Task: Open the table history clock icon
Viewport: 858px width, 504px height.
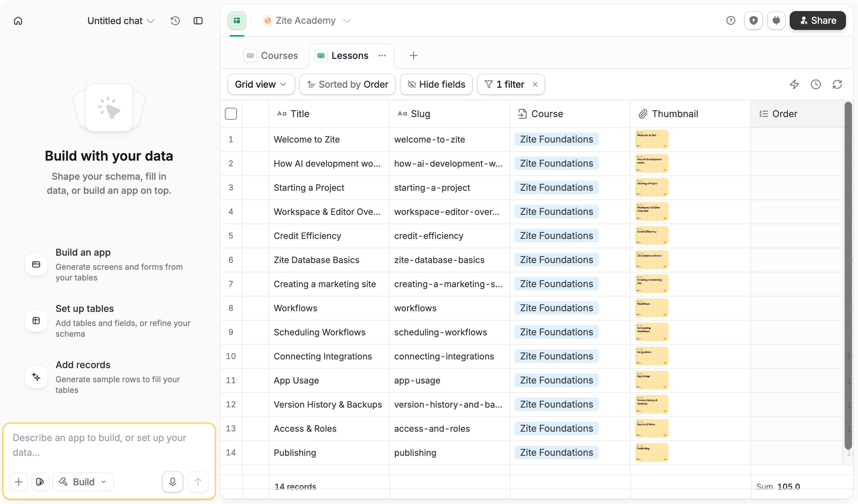Action: (x=816, y=84)
